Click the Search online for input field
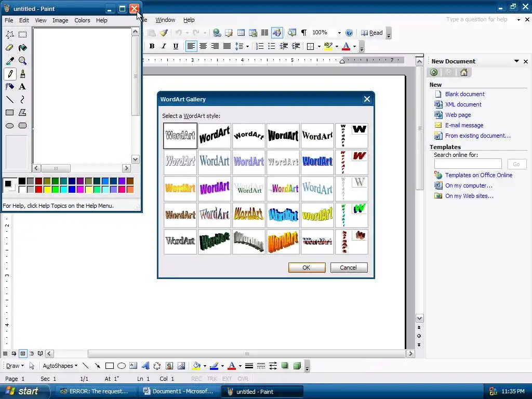This screenshot has height=399, width=532. (x=468, y=164)
